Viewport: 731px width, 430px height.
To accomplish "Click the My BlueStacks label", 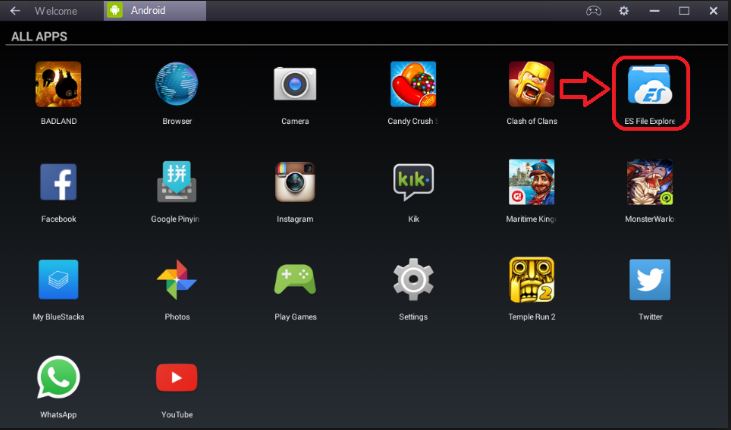I will tap(58, 317).
